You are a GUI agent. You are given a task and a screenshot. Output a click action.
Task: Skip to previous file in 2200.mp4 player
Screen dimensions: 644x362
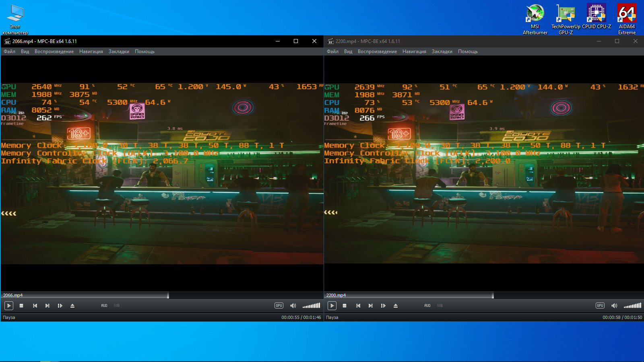pos(358,306)
